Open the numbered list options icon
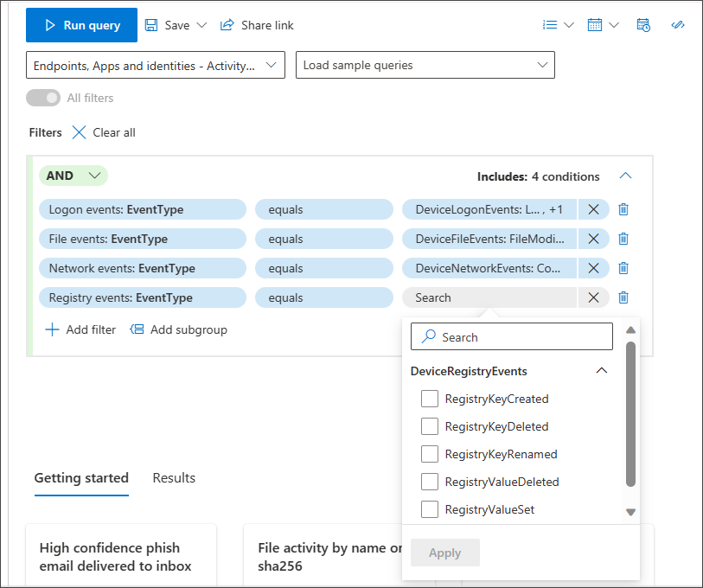The width and height of the screenshot is (703, 588). [x=550, y=25]
